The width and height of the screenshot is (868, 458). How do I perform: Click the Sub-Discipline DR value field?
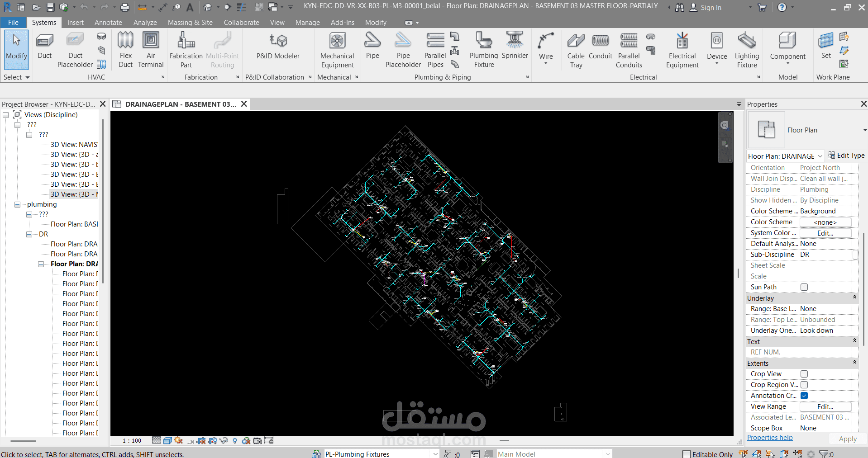(825, 255)
